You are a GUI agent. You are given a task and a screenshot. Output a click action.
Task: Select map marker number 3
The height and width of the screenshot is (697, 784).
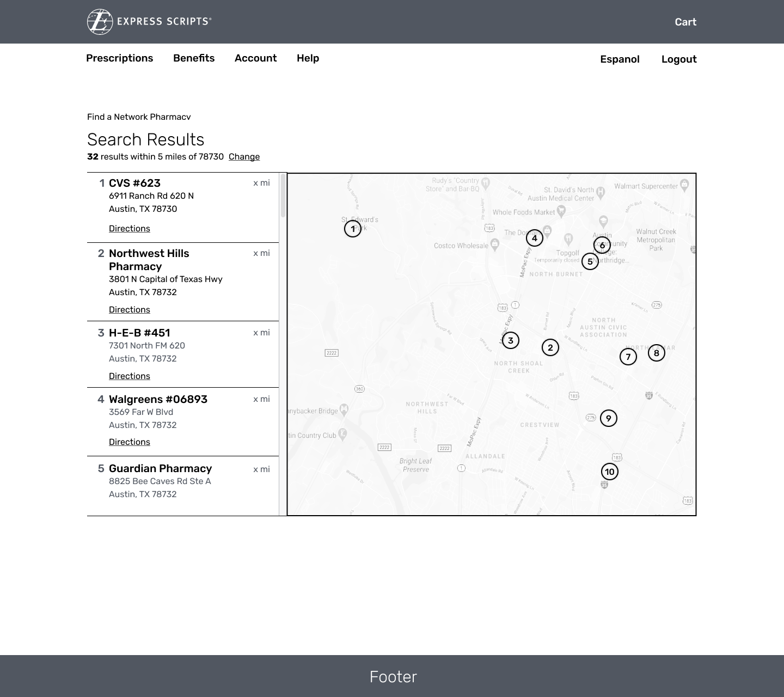pos(510,341)
